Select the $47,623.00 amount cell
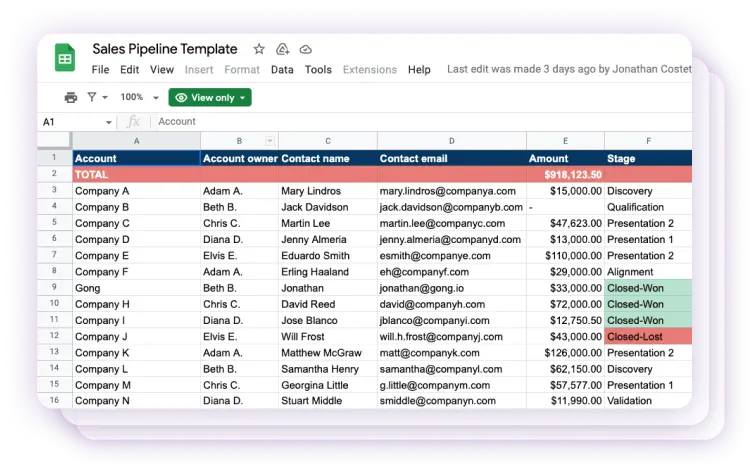 point(565,223)
